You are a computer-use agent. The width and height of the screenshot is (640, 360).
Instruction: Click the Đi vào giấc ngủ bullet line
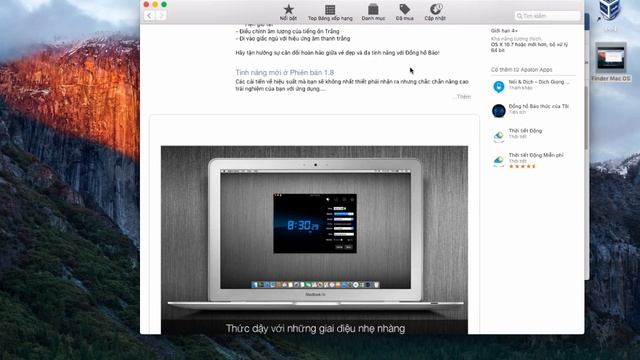tap(293, 38)
